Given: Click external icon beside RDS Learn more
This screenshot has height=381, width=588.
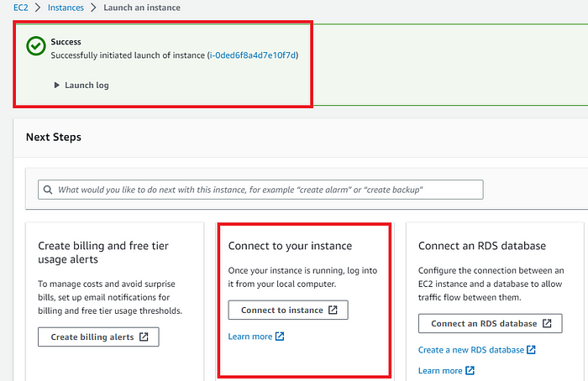Looking at the screenshot, I should 470,371.
